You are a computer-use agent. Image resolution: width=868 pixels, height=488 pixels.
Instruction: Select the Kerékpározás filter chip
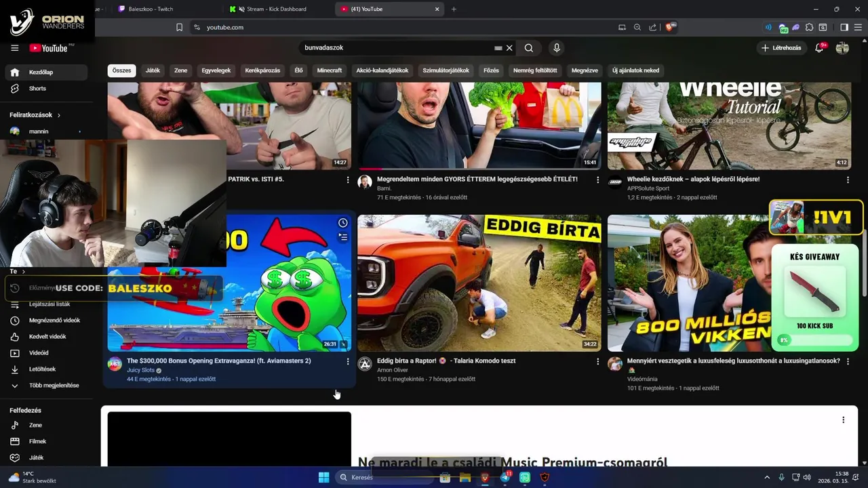click(x=262, y=70)
